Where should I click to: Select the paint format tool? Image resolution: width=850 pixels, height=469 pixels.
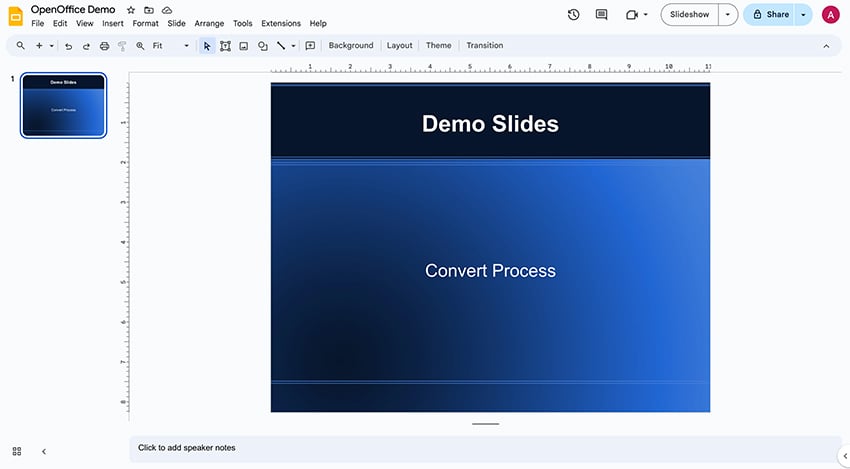click(122, 46)
